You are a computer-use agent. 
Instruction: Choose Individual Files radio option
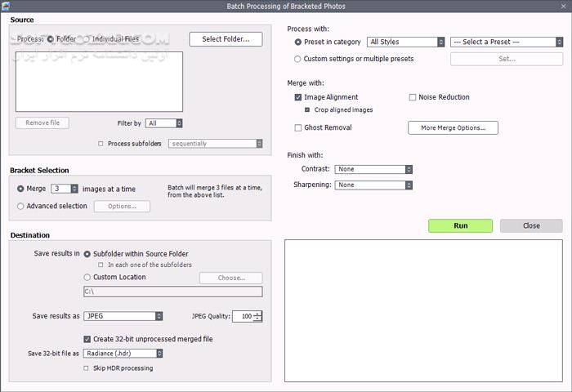tap(86, 38)
